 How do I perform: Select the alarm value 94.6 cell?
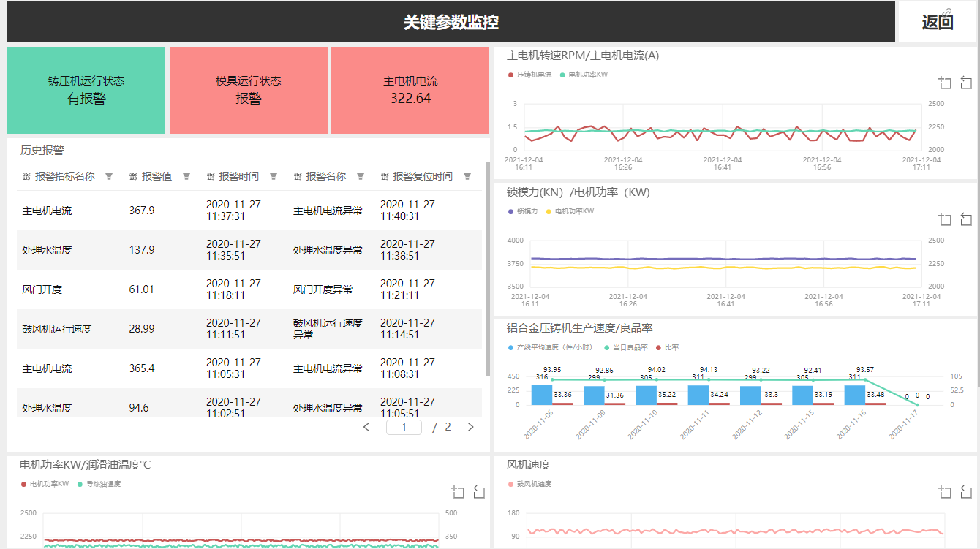pyautogui.click(x=139, y=408)
